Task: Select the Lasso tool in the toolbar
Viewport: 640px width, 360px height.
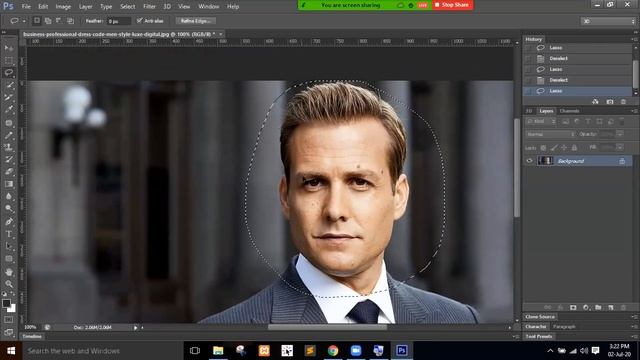Action: pyautogui.click(x=9, y=73)
